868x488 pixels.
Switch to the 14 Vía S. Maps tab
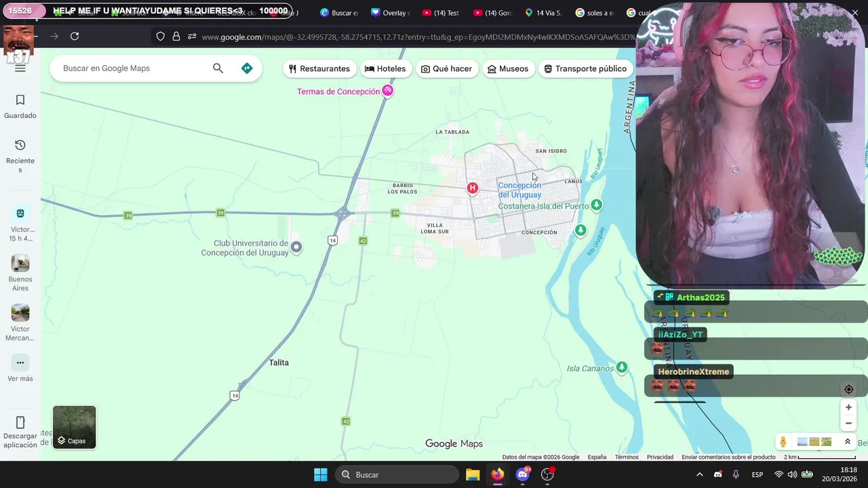(x=543, y=13)
